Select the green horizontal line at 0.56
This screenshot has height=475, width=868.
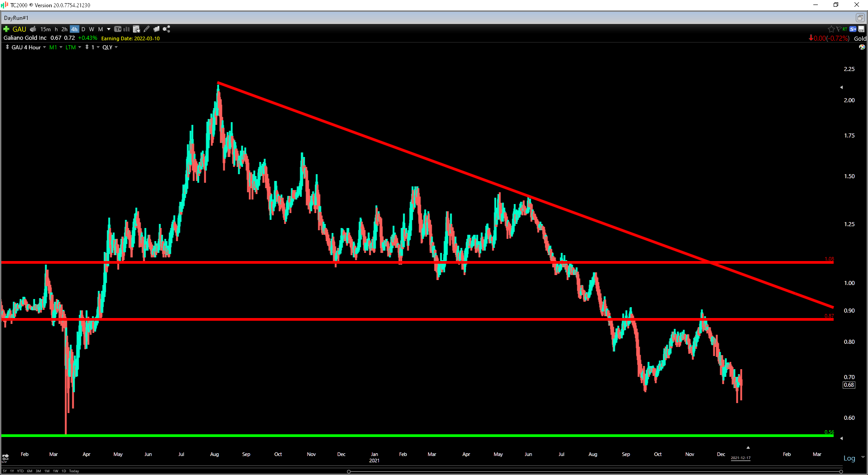(x=417, y=435)
